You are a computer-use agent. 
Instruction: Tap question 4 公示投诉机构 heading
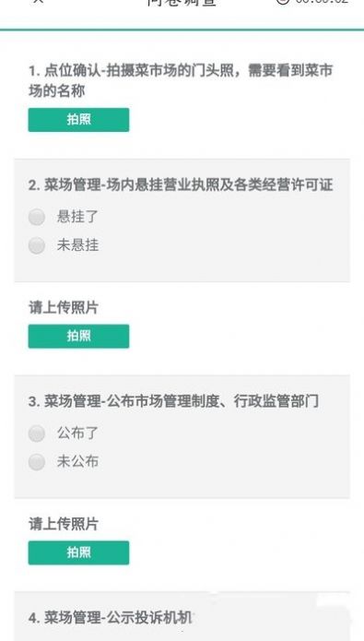(111, 618)
